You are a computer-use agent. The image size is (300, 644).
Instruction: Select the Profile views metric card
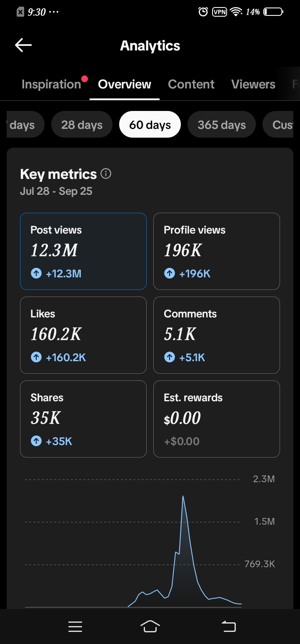point(217,251)
